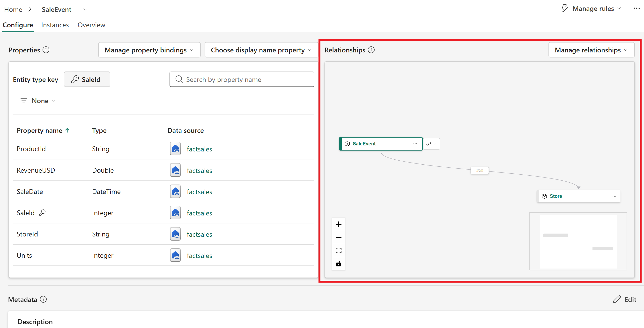644x328 pixels.
Task: Select the RevenueUSD property name
Action: tap(36, 170)
